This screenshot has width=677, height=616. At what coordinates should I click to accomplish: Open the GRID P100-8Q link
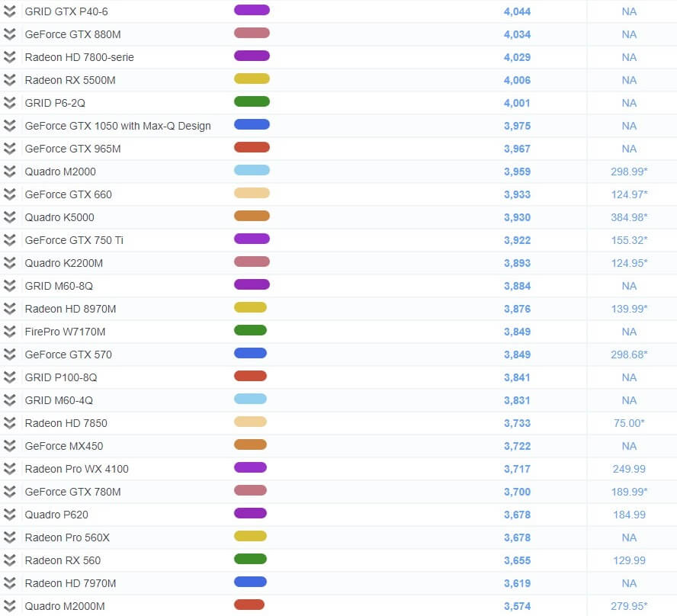61,377
